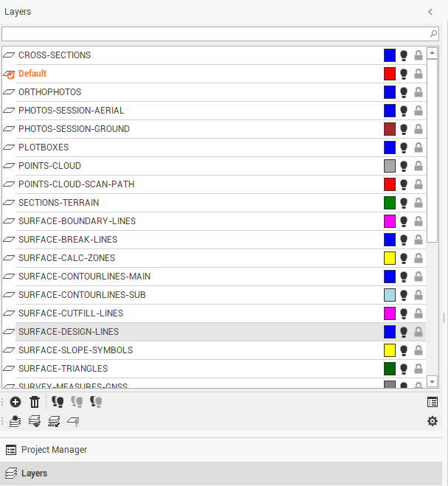Click the layer stack icon with checkmark
Viewport: 448px width, 486px height.
click(x=35, y=421)
